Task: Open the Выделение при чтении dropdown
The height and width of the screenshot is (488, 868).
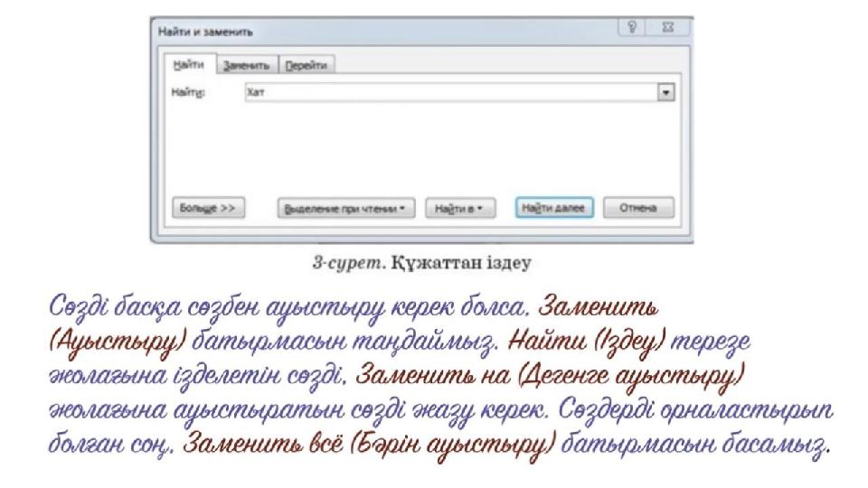Action: tap(346, 209)
